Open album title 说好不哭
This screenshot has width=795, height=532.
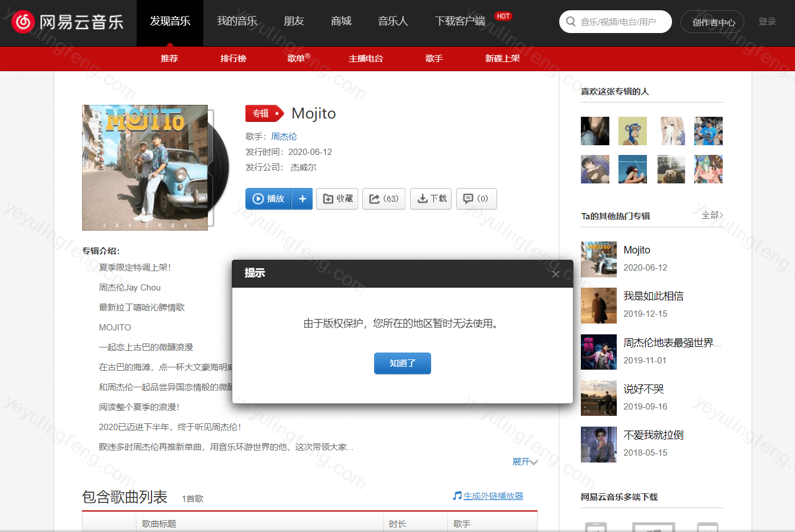point(644,389)
